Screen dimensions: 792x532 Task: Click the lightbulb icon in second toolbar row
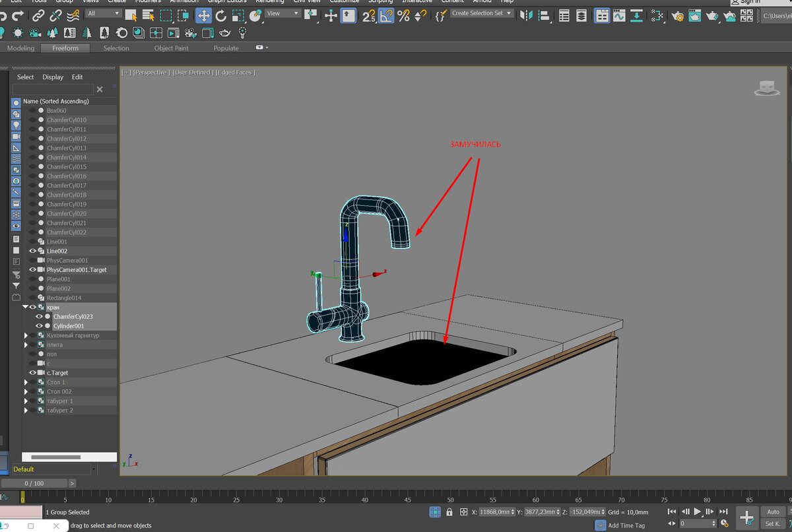coord(242,32)
